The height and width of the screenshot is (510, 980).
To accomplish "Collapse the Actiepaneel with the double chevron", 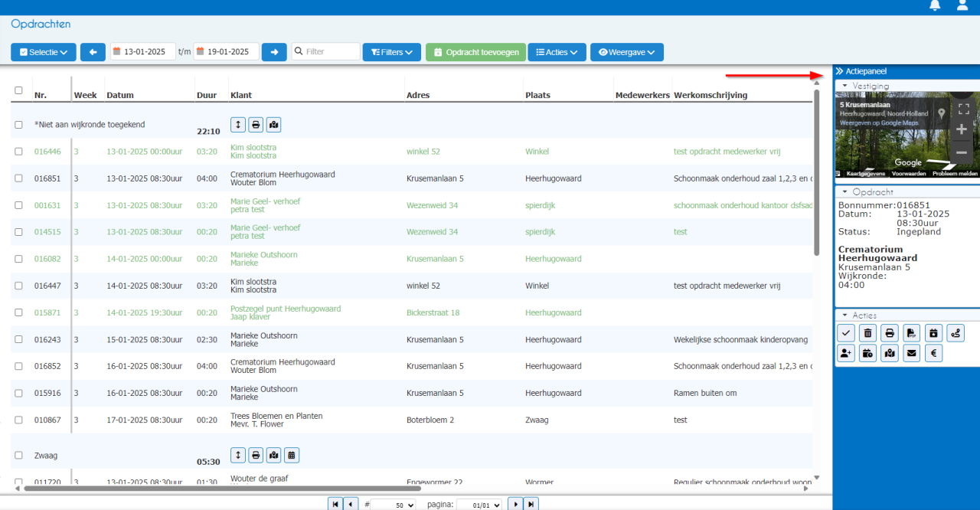I will (839, 70).
